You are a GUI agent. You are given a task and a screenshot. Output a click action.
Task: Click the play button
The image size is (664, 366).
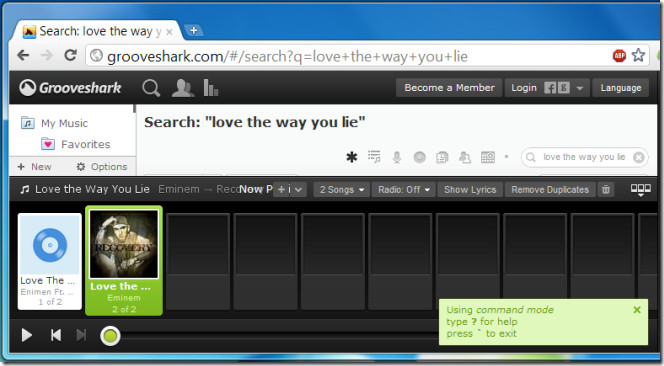[27, 335]
